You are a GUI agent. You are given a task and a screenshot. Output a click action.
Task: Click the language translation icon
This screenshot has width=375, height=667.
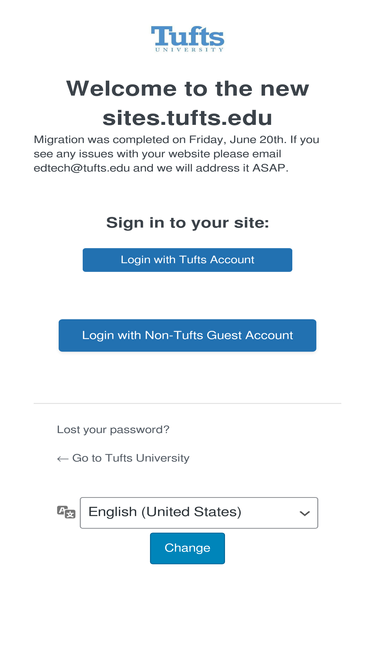click(x=66, y=512)
